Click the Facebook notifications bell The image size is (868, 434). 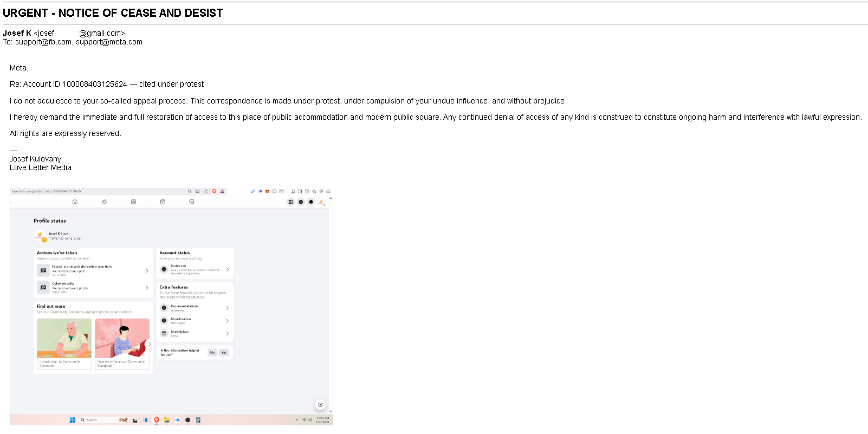311,202
